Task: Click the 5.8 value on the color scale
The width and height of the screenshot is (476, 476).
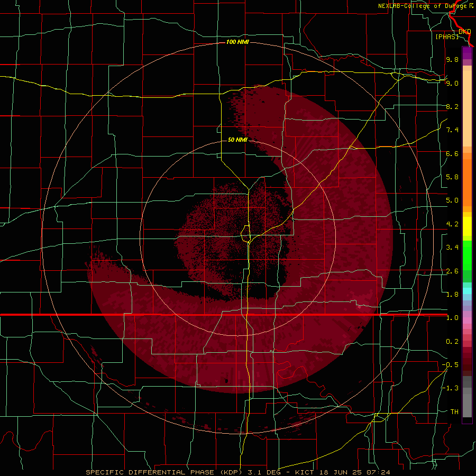Action: pyautogui.click(x=452, y=177)
